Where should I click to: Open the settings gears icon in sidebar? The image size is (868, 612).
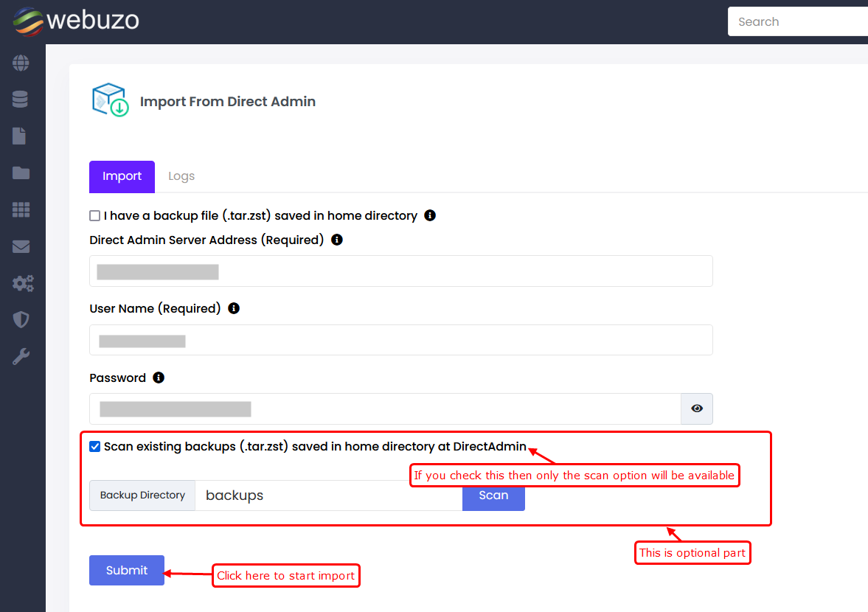pyautogui.click(x=22, y=283)
